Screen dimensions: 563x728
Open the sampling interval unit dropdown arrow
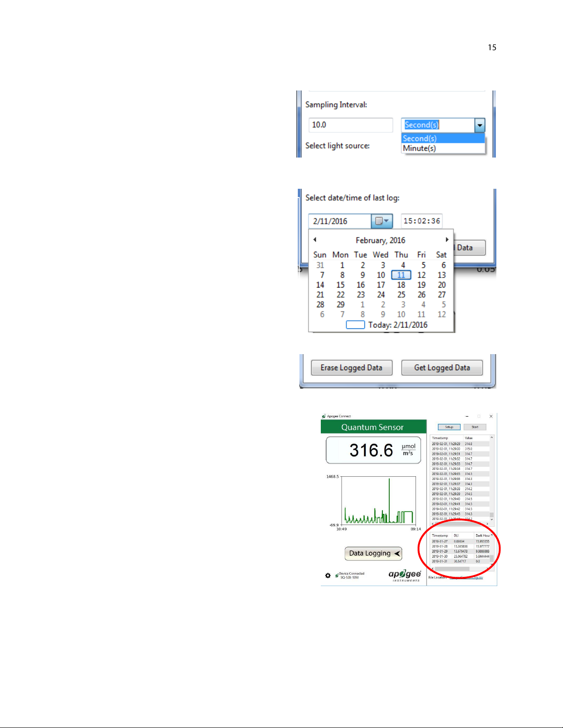[x=480, y=125]
